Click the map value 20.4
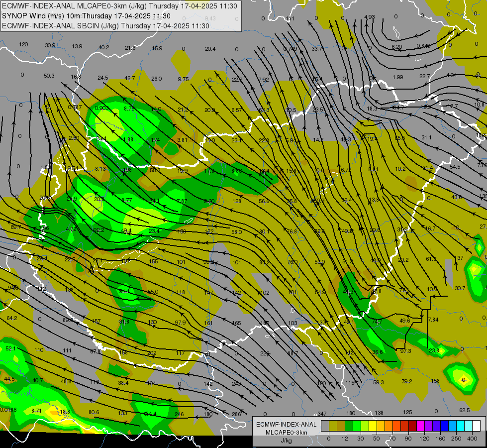This screenshot has width=487, height=448. click(210, 48)
